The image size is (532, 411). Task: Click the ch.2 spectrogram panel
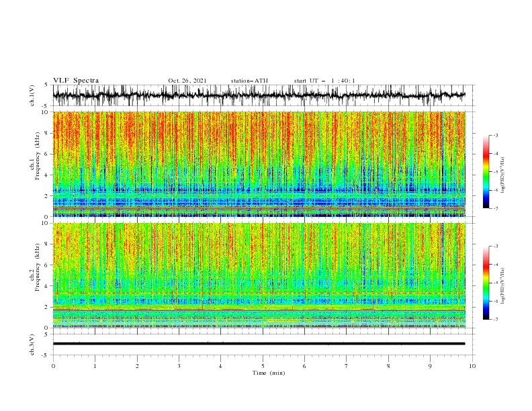(259, 275)
